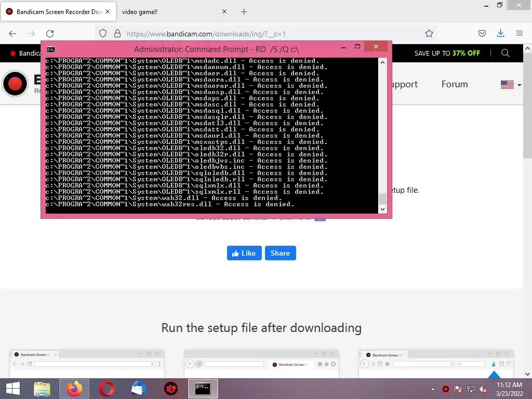Show hidden system tray icons
532x399 pixels.
pos(433,389)
